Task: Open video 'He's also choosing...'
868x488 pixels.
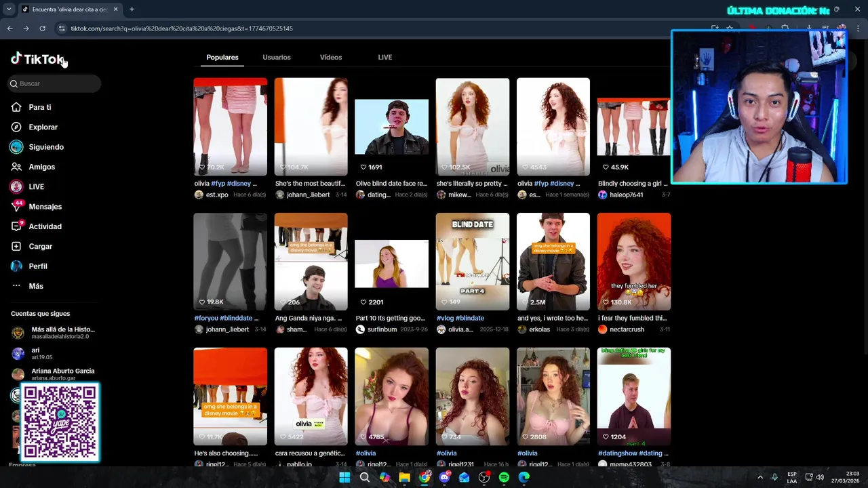Action: coord(230,396)
